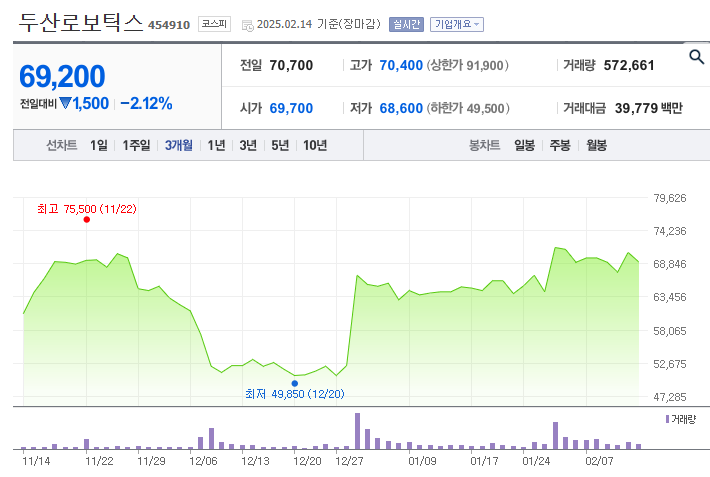Click the 12/06 date axis label

click(203, 462)
